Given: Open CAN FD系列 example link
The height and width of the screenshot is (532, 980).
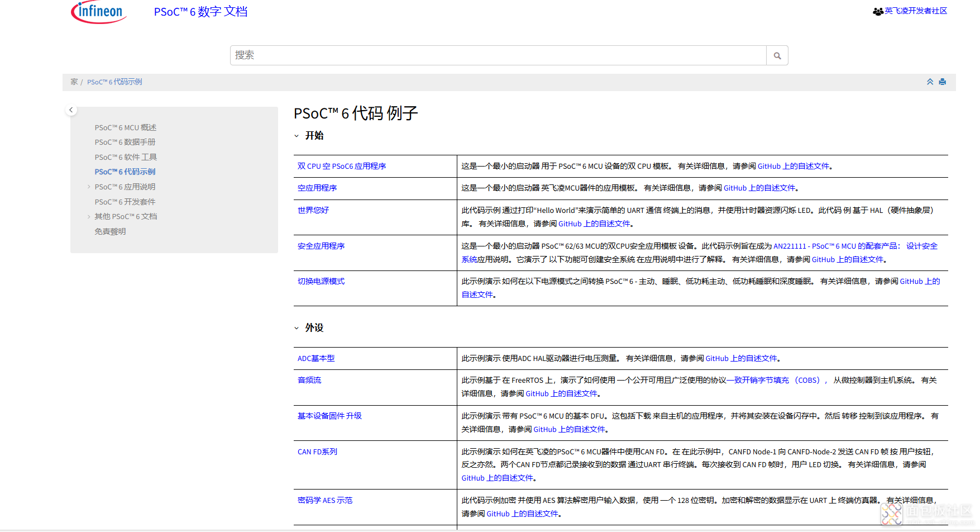Looking at the screenshot, I should tap(317, 452).
